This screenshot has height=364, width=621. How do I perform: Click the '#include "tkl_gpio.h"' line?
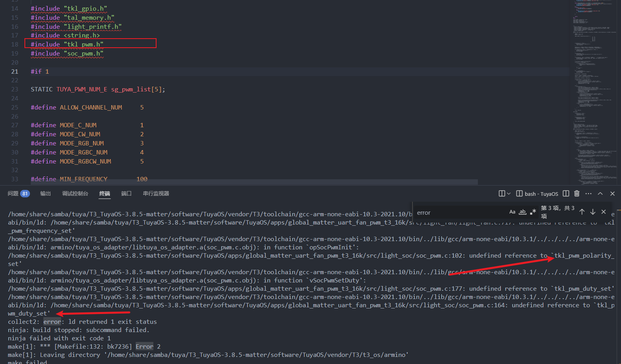69,8
